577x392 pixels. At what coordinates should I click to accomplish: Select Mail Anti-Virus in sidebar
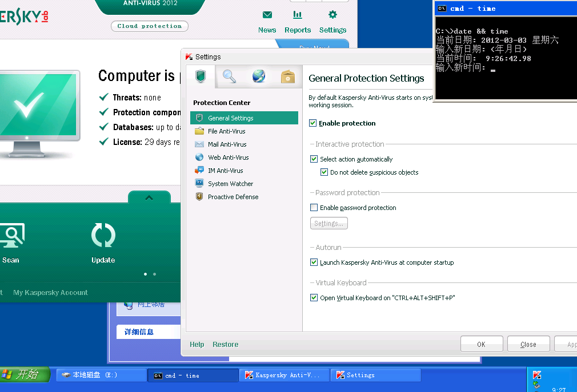pos(244,144)
